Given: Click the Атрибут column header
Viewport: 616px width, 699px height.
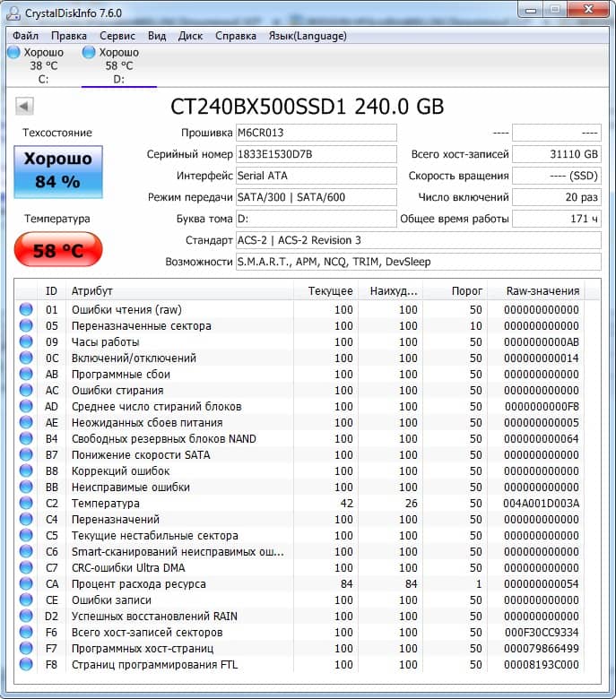Looking at the screenshot, I should pyautogui.click(x=179, y=290).
